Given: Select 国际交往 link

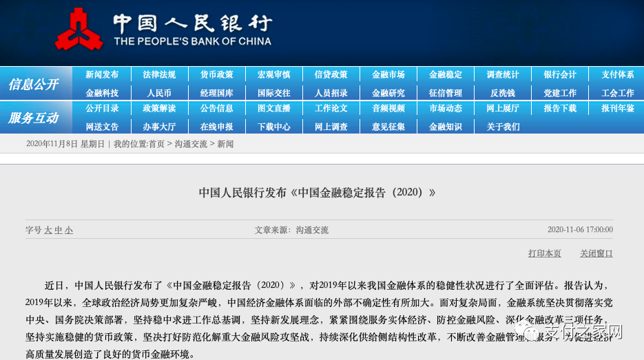Looking at the screenshot, I should (273, 93).
